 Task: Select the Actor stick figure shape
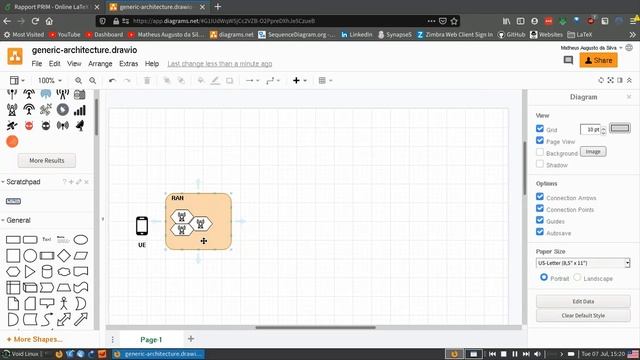64,304
